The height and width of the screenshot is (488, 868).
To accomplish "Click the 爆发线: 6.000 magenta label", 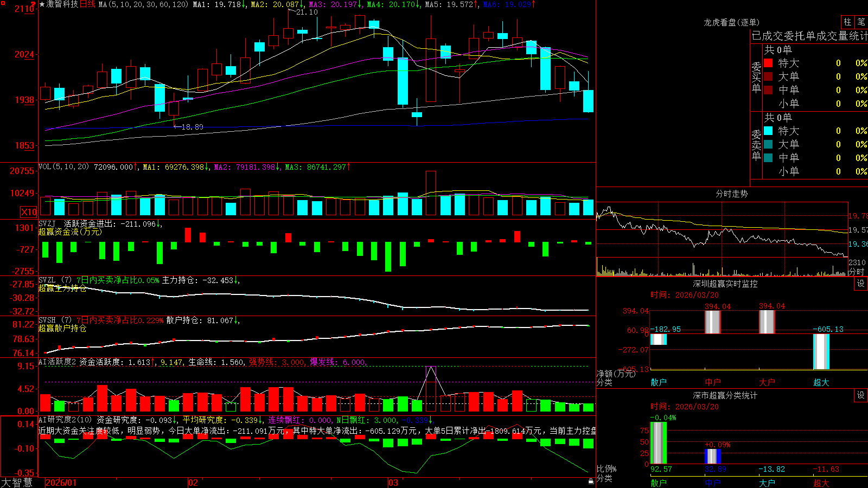I will pos(339,362).
